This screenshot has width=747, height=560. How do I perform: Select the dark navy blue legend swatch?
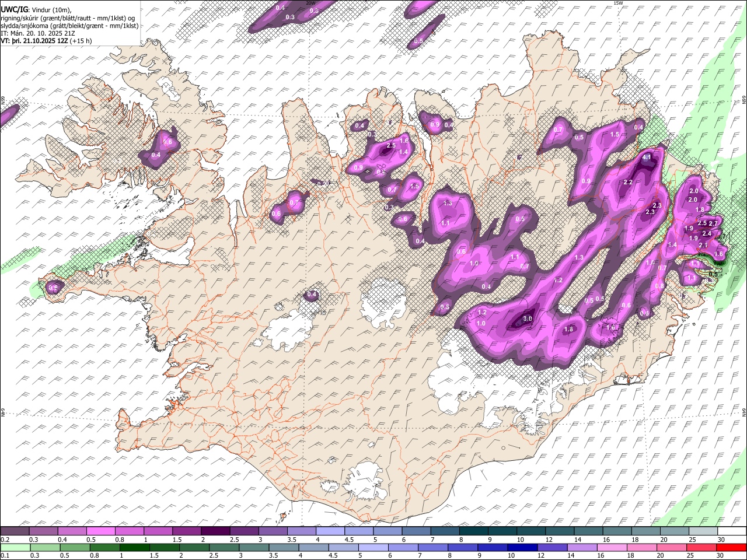tap(522, 548)
